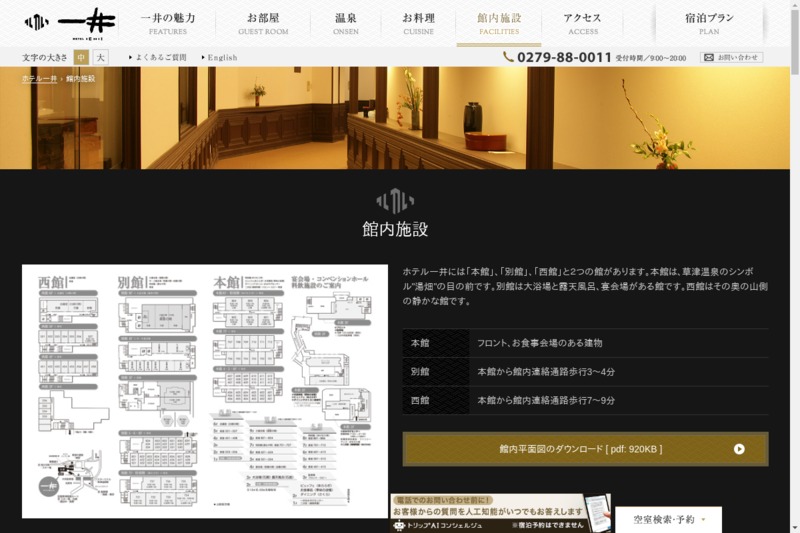This screenshot has width=800, height=533.
Task: Click the Hotel Ichii logo
Action: tap(70, 23)
